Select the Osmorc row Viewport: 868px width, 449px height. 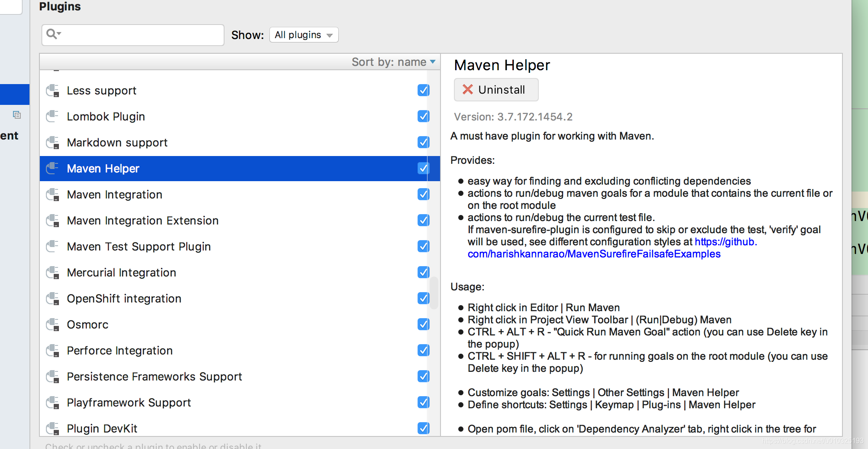click(x=240, y=325)
